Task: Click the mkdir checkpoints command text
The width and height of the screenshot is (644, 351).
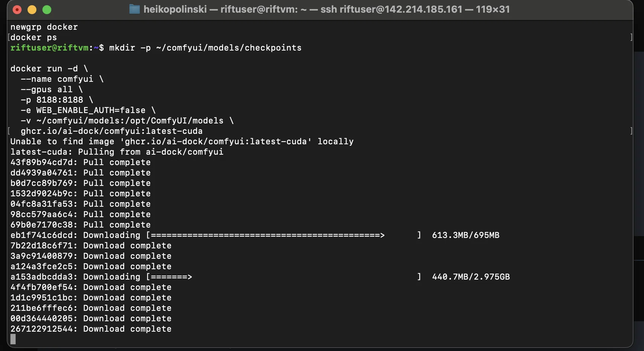Action: tap(205, 48)
